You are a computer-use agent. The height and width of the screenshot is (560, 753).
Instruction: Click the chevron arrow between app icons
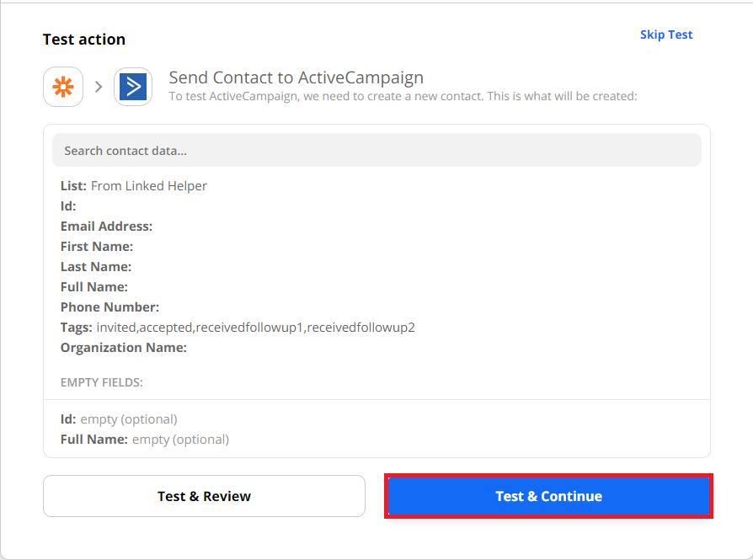pos(99,87)
